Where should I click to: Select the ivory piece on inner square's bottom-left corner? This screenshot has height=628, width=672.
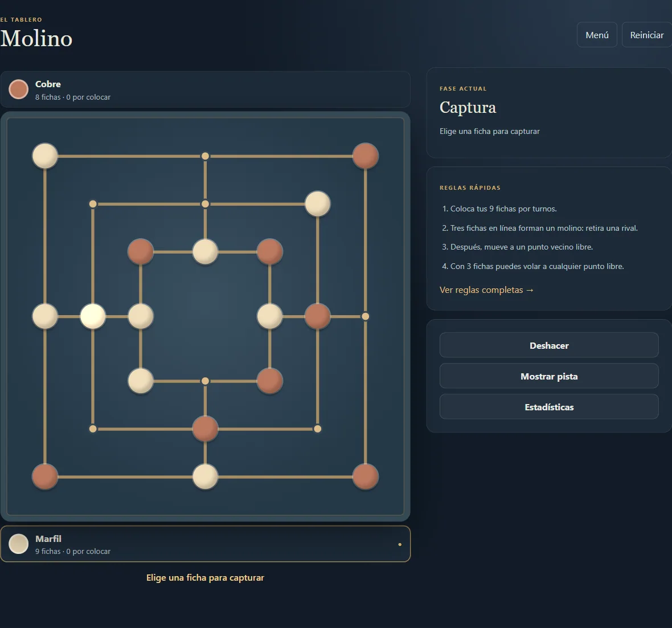(x=141, y=381)
